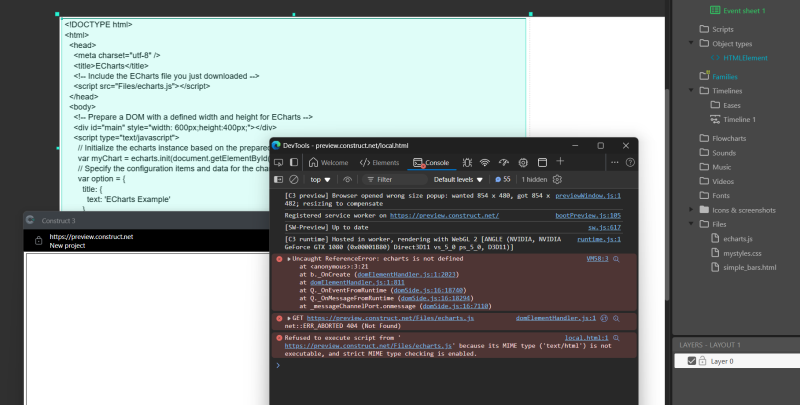Click the 55 issues counter
Viewport: 800px width, 405px height.
503,180
